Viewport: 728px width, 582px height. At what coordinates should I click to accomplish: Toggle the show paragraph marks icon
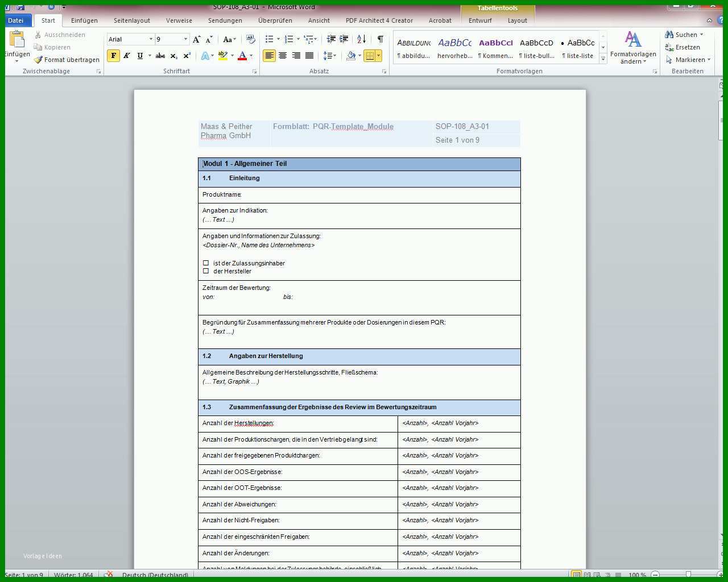[380, 39]
